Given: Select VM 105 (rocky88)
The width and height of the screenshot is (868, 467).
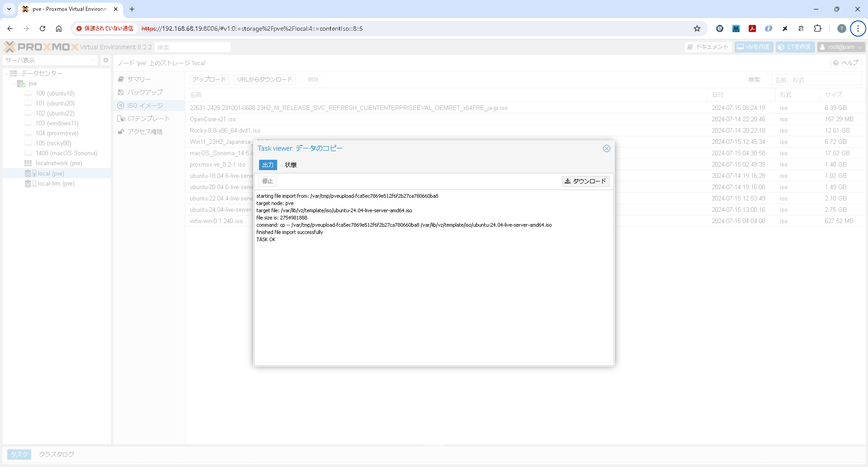Looking at the screenshot, I should coord(53,143).
